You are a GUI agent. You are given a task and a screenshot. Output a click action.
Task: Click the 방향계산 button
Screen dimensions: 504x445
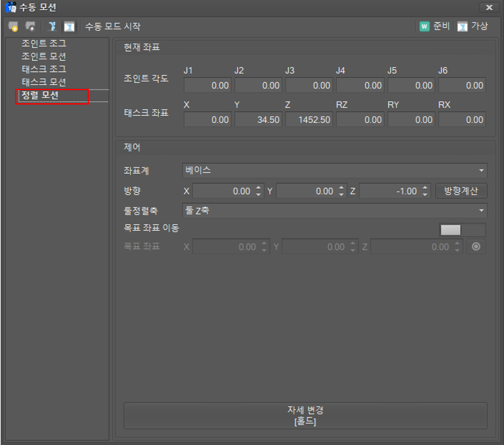tap(461, 191)
